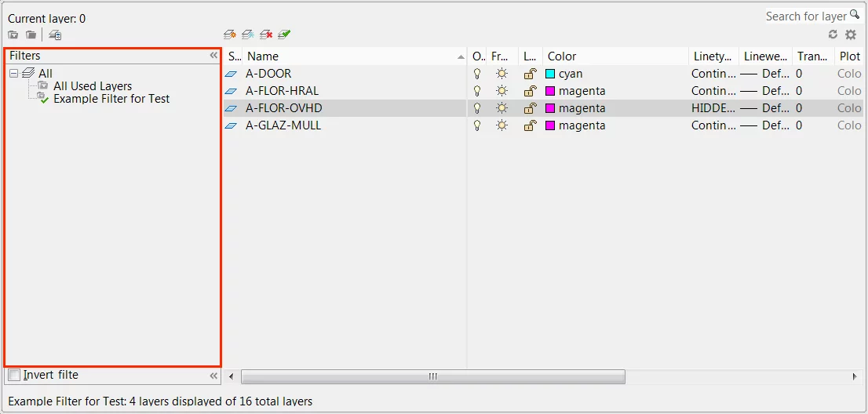
Task: Sort by Color column header
Action: click(615, 56)
